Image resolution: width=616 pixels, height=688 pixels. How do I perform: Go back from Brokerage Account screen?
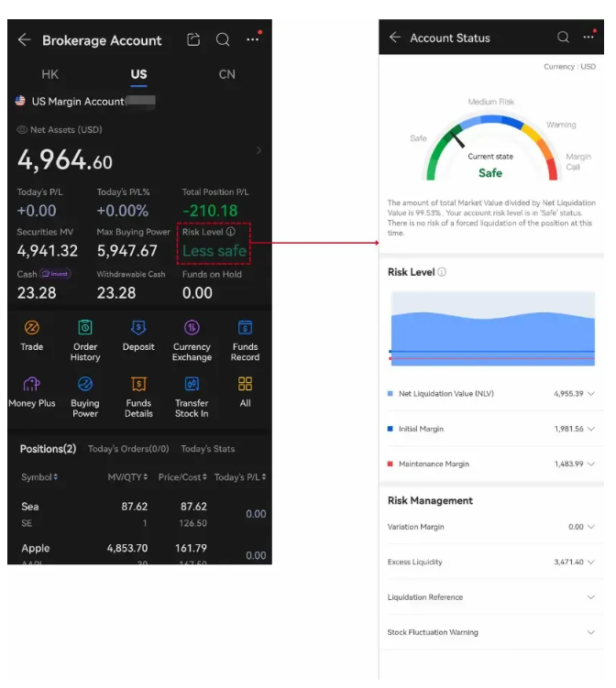(25, 40)
